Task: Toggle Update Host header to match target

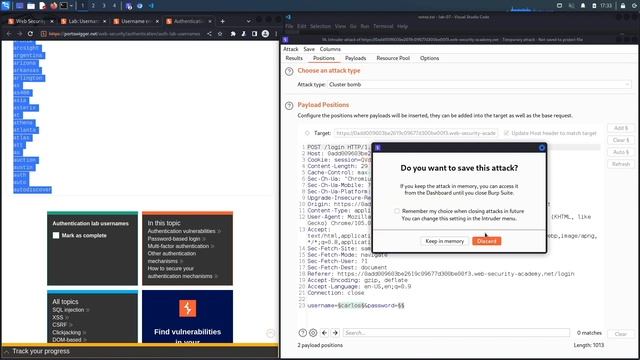Action: click(507, 133)
